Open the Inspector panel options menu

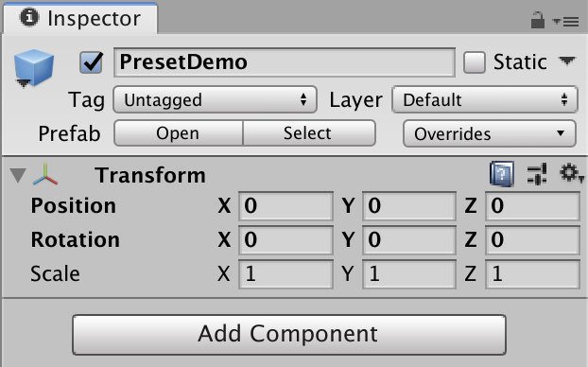click(x=566, y=22)
